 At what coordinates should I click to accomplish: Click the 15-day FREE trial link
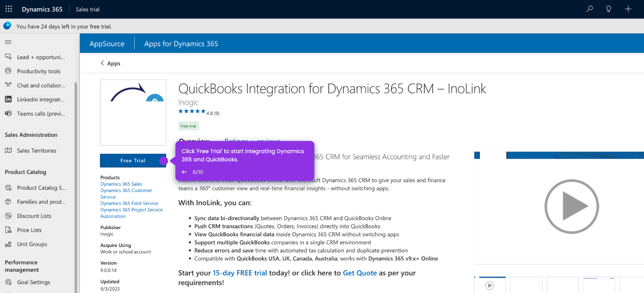click(x=240, y=273)
